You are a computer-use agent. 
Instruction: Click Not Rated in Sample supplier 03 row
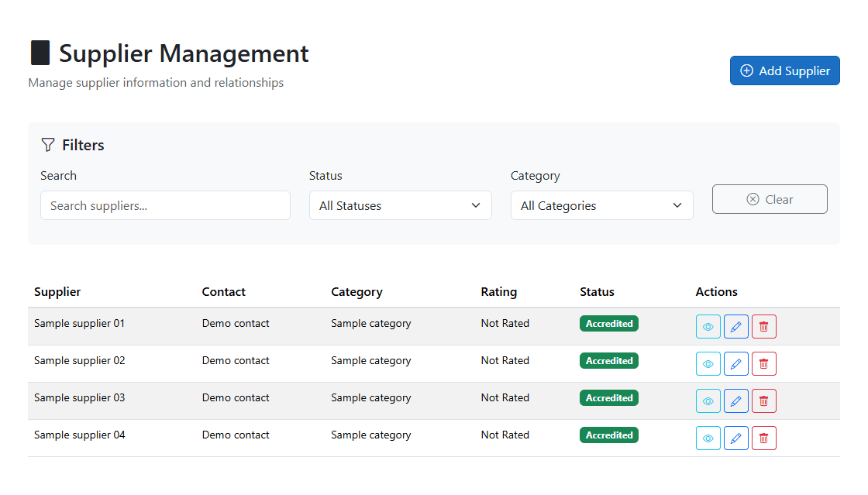click(x=505, y=397)
